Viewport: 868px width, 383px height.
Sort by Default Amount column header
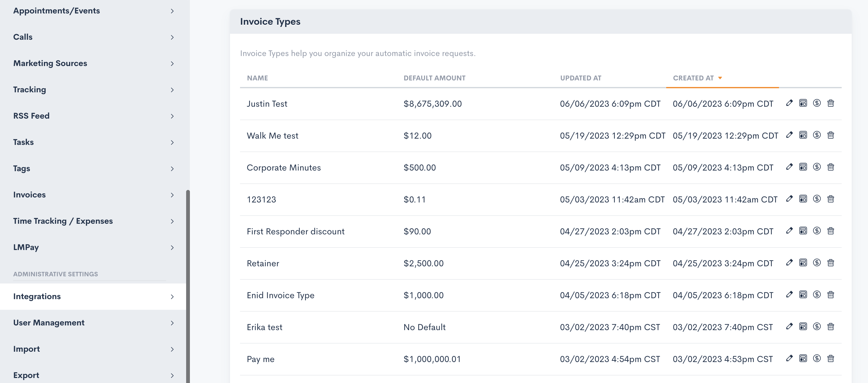pyautogui.click(x=434, y=78)
